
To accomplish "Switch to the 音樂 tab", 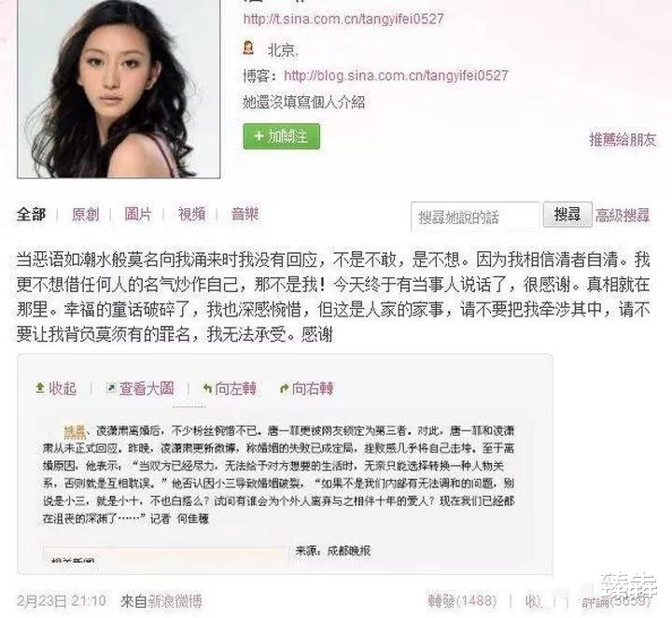I will [245, 214].
